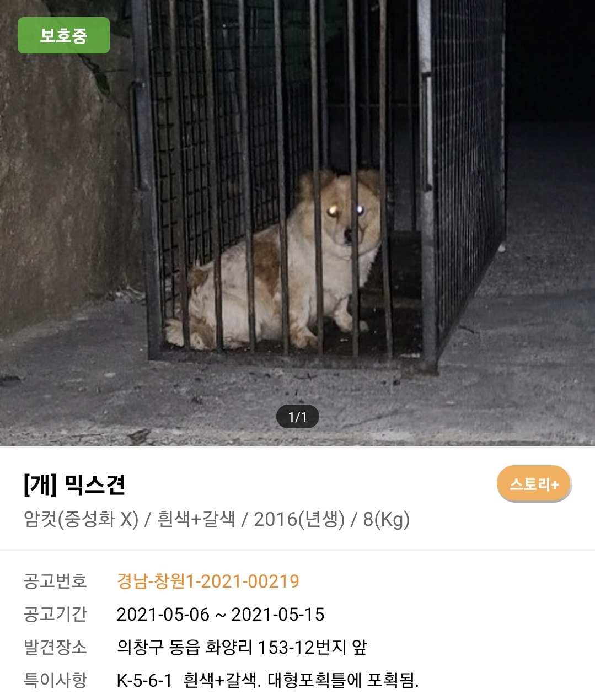Open the 스토리+ button
This screenshot has height=700, width=595.
534,484
